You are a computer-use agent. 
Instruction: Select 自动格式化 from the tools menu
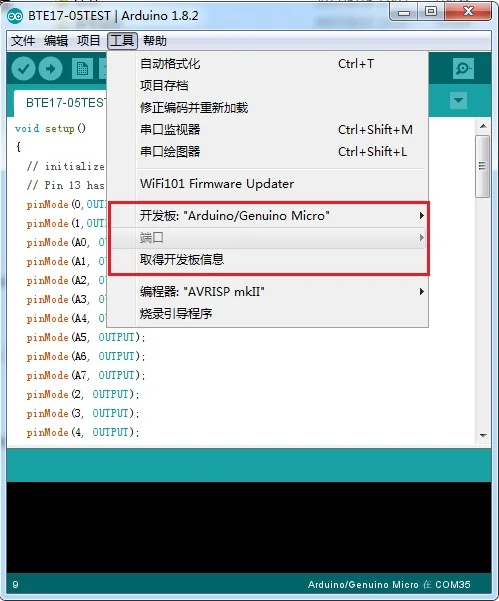tap(268, 64)
